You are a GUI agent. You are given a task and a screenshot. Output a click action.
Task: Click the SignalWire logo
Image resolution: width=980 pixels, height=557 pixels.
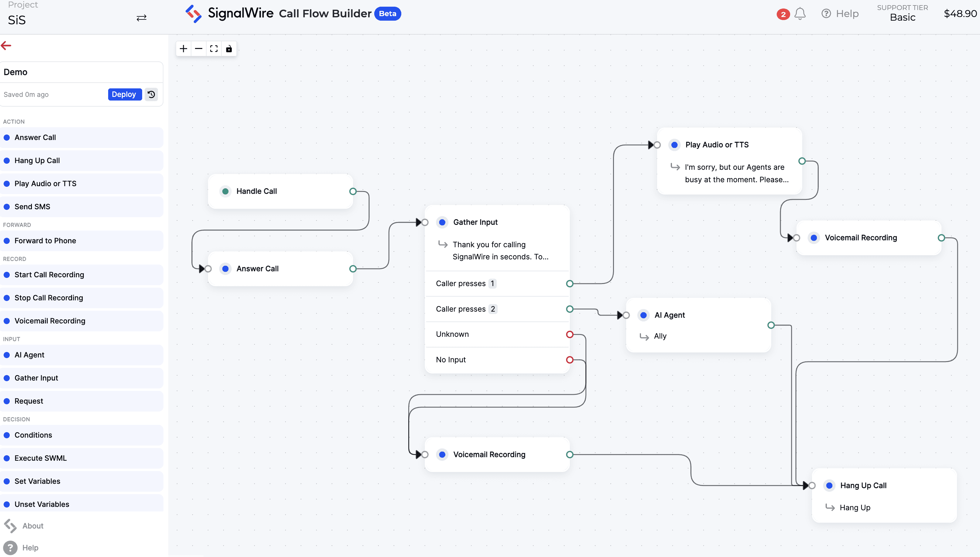[229, 13]
